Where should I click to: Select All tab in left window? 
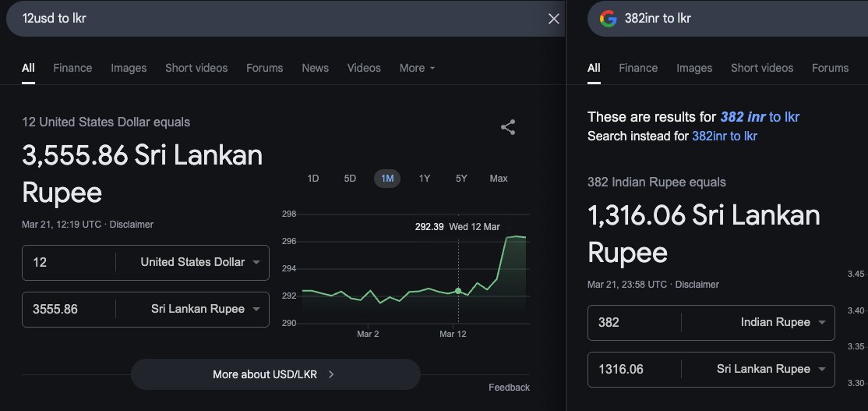click(28, 68)
